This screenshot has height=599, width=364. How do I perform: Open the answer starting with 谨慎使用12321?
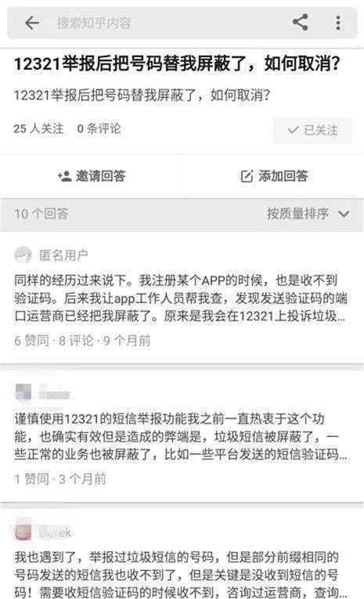tap(181, 436)
